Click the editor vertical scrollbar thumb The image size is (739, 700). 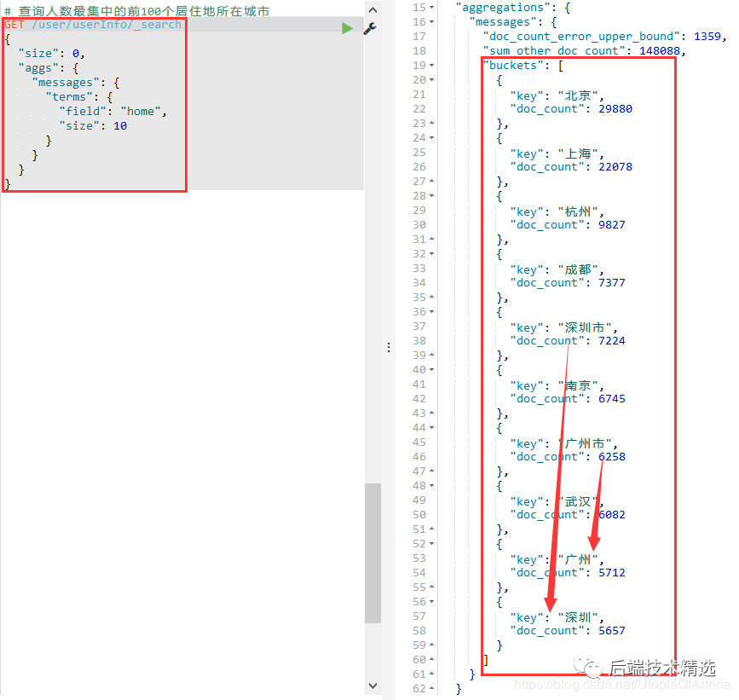(x=372, y=553)
